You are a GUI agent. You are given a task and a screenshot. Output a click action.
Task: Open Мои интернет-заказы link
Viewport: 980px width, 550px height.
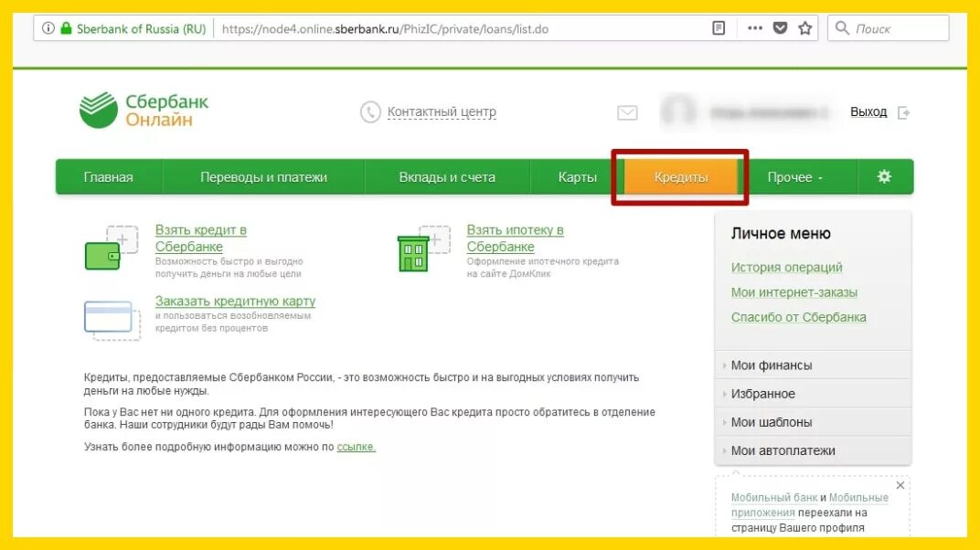click(x=794, y=292)
